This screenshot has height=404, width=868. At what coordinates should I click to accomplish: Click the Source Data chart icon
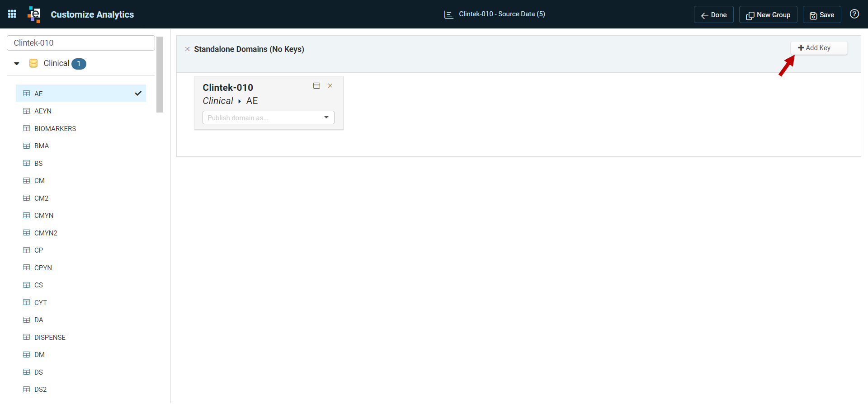pyautogui.click(x=448, y=15)
